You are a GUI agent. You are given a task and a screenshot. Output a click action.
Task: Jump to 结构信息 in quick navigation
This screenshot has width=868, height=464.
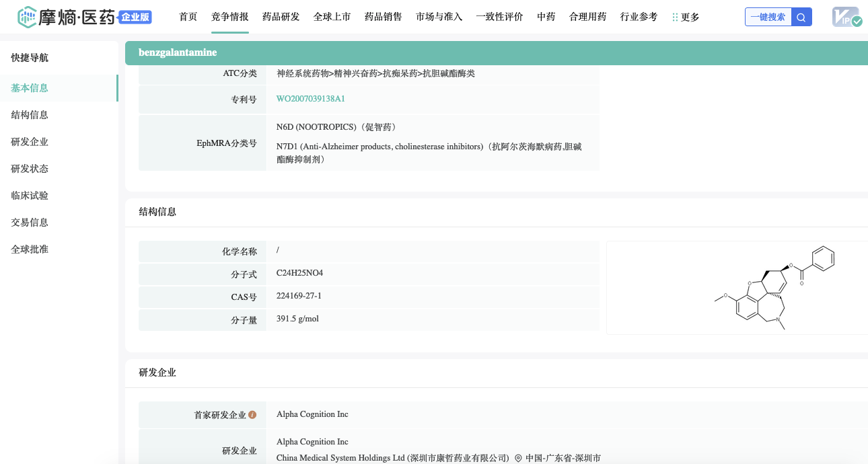click(30, 115)
